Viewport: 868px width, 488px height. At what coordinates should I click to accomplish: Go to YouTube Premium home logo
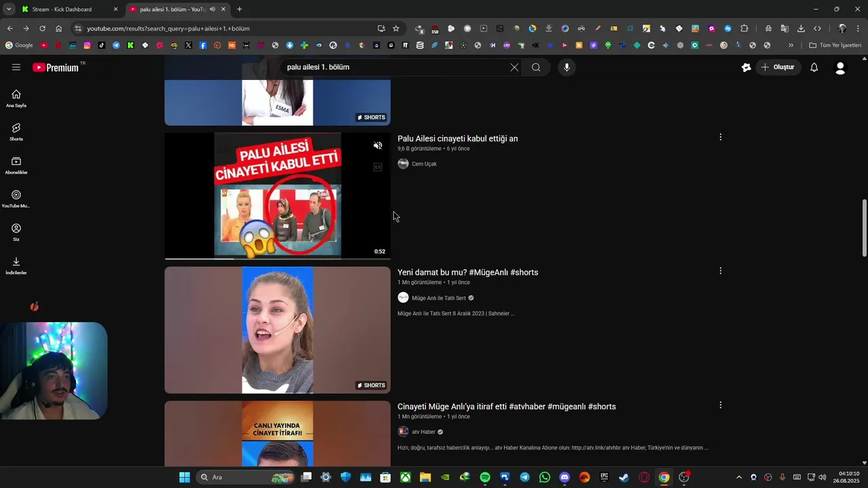56,67
